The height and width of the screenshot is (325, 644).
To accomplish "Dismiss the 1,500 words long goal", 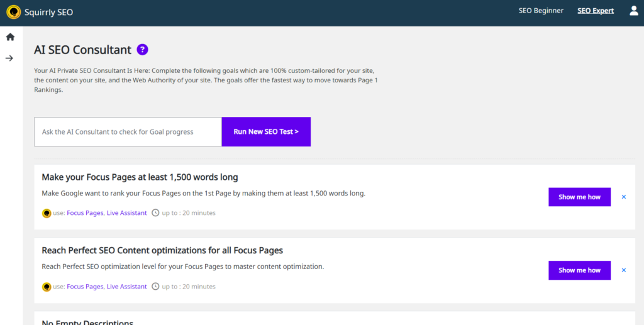I will tap(623, 197).
